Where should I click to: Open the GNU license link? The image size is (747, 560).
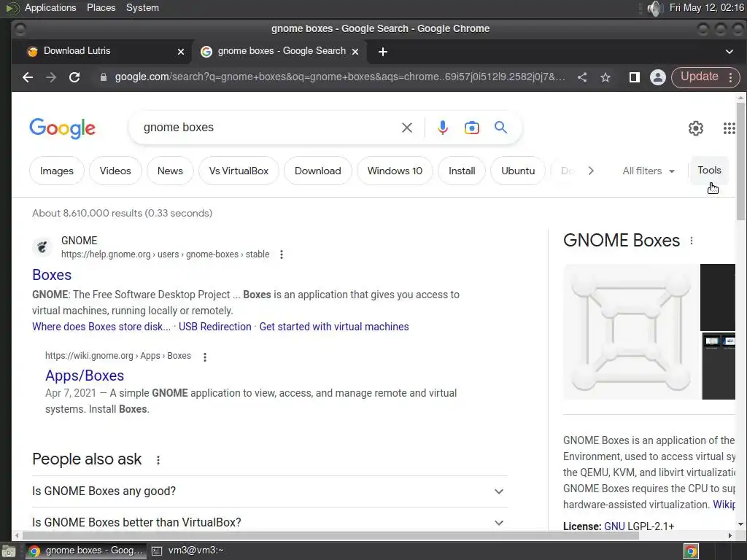pos(614,526)
